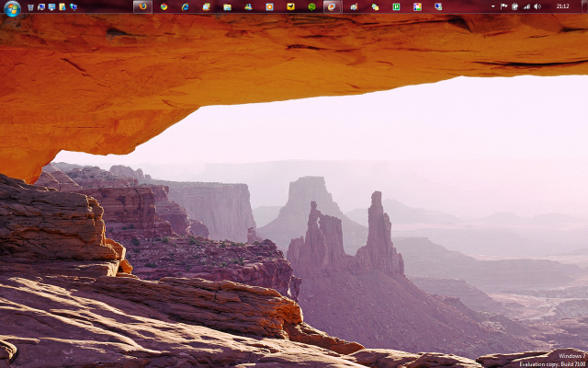Click the stacked windows taskbar icon
This screenshot has width=588, height=368.
(x=206, y=6)
